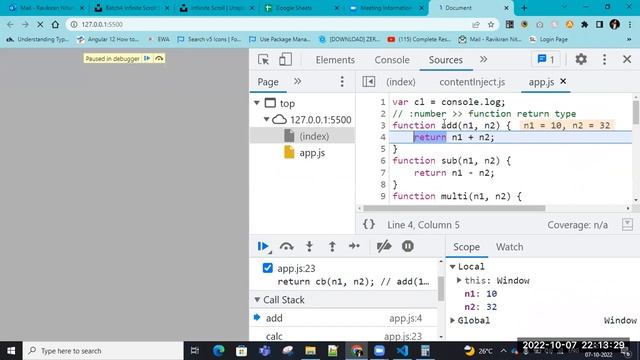Step out of current function
This screenshot has height=360, width=640.
coord(332,246)
